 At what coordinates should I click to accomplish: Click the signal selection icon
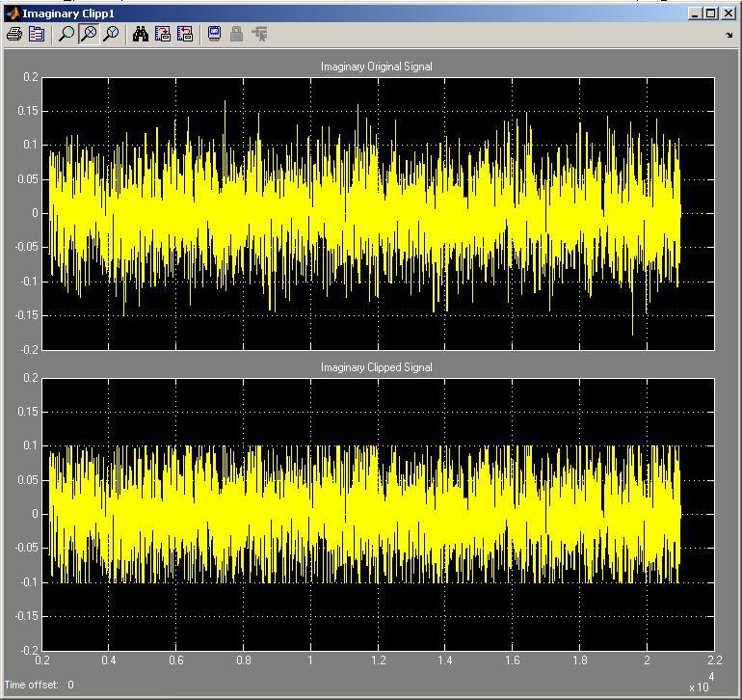click(x=259, y=34)
